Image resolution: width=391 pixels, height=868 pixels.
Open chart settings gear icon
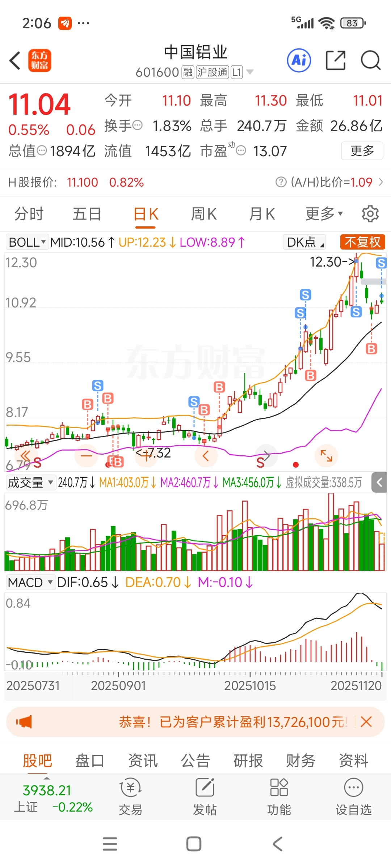pos(370,214)
